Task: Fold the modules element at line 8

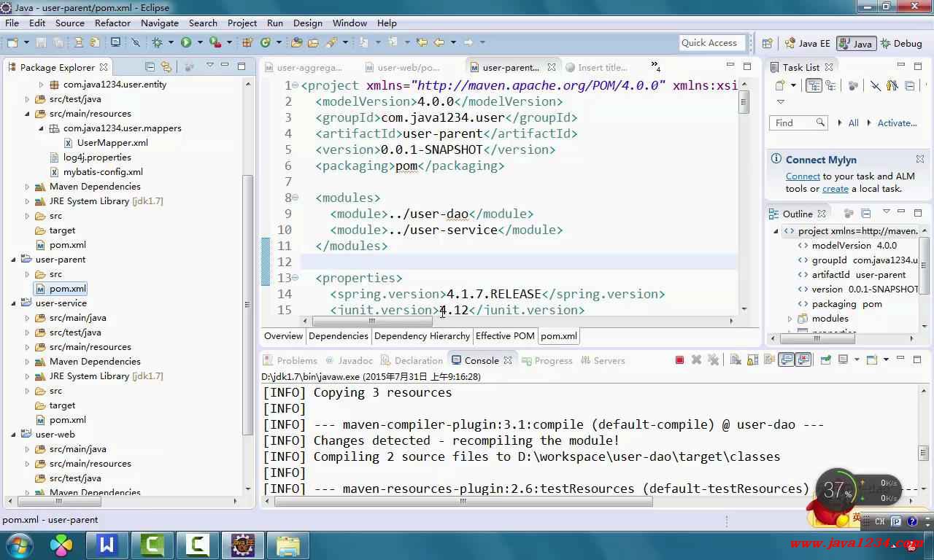Action: pos(296,198)
